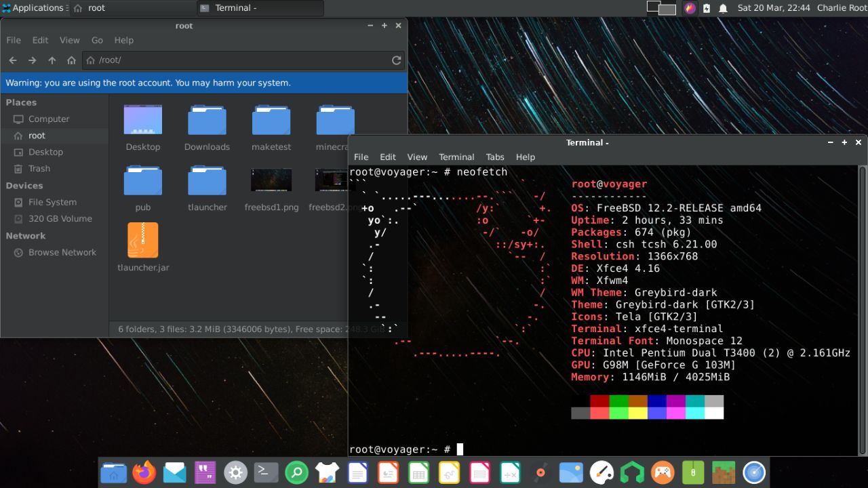
Task: Select the freebsd1.png image file
Action: [x=271, y=190]
